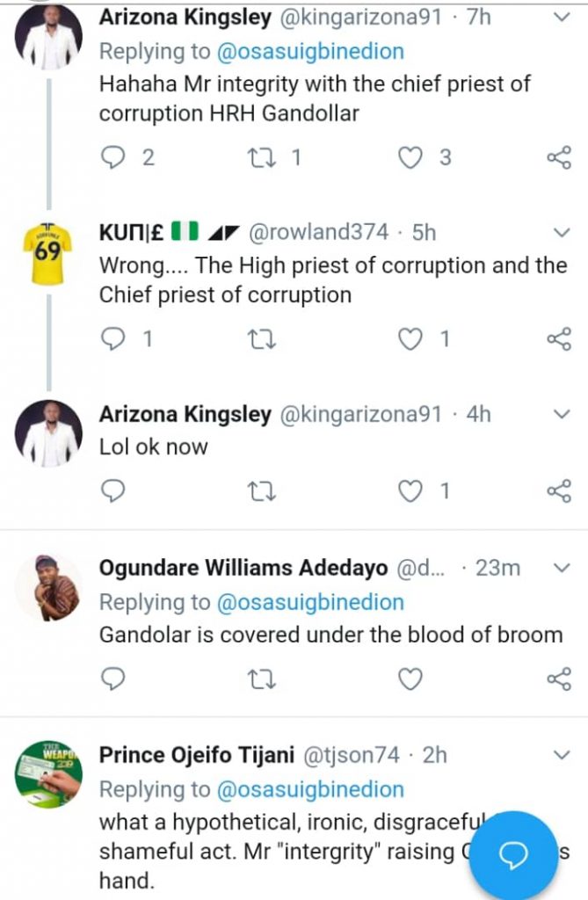Share Arizona Kingsley's first tweet

click(559, 157)
